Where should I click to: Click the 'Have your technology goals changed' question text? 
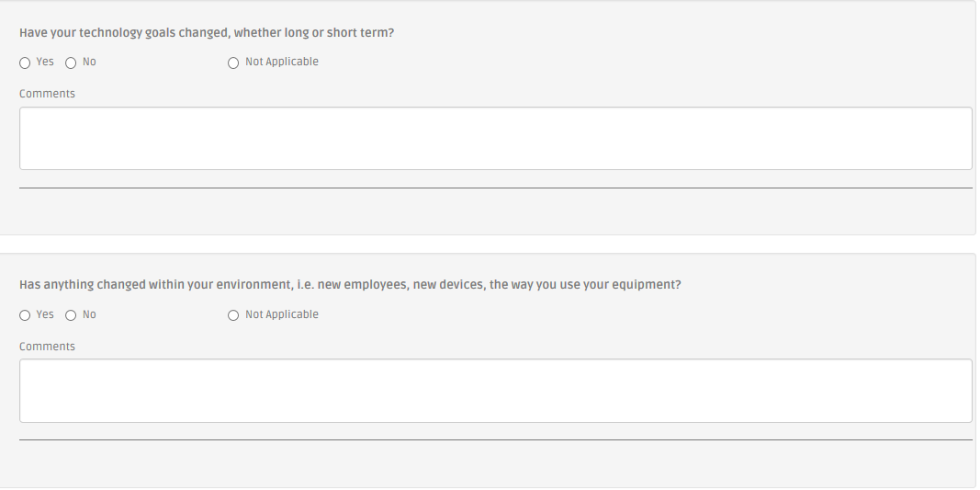pyautogui.click(x=207, y=33)
